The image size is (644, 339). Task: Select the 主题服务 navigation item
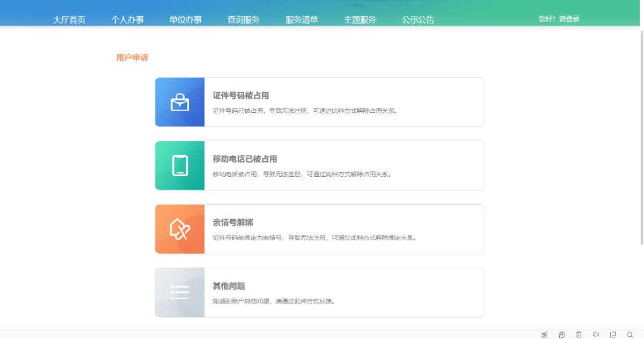coord(360,20)
